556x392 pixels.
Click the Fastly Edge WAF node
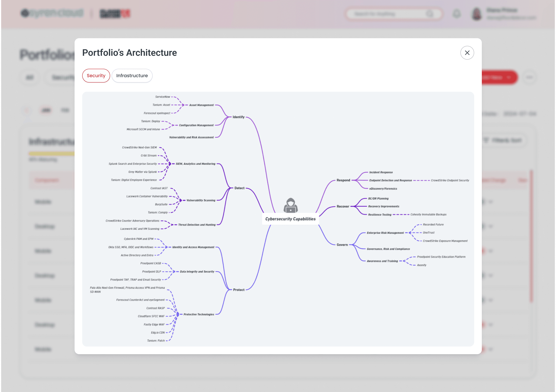tap(154, 325)
